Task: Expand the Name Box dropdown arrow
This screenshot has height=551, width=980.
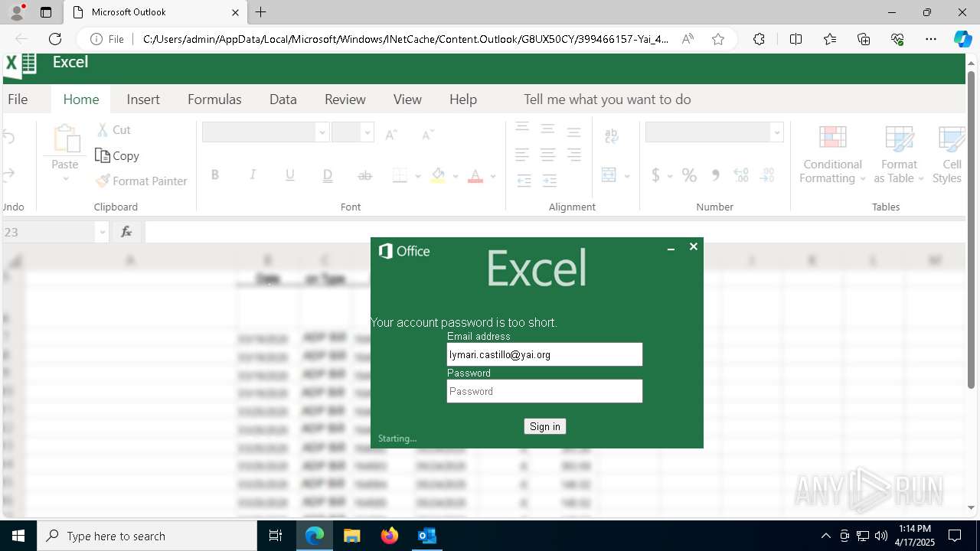Action: pyautogui.click(x=102, y=232)
